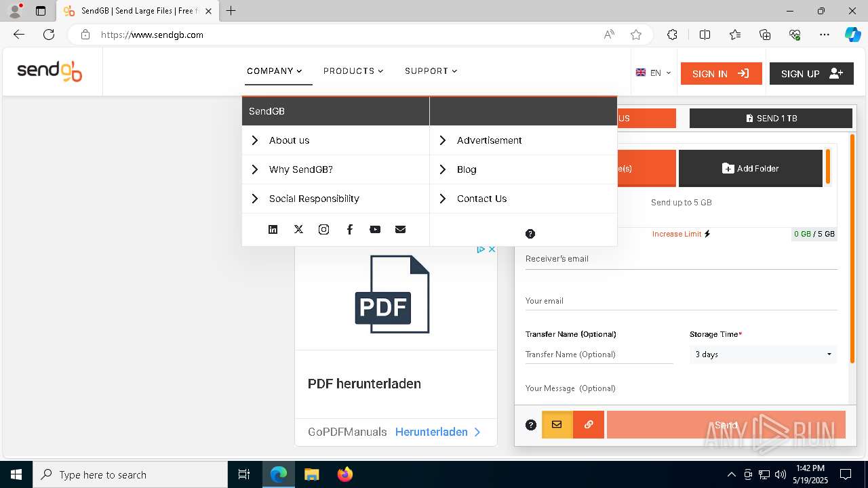Click SIGN UP button
Viewport: 868px width, 488px height.
tap(812, 73)
